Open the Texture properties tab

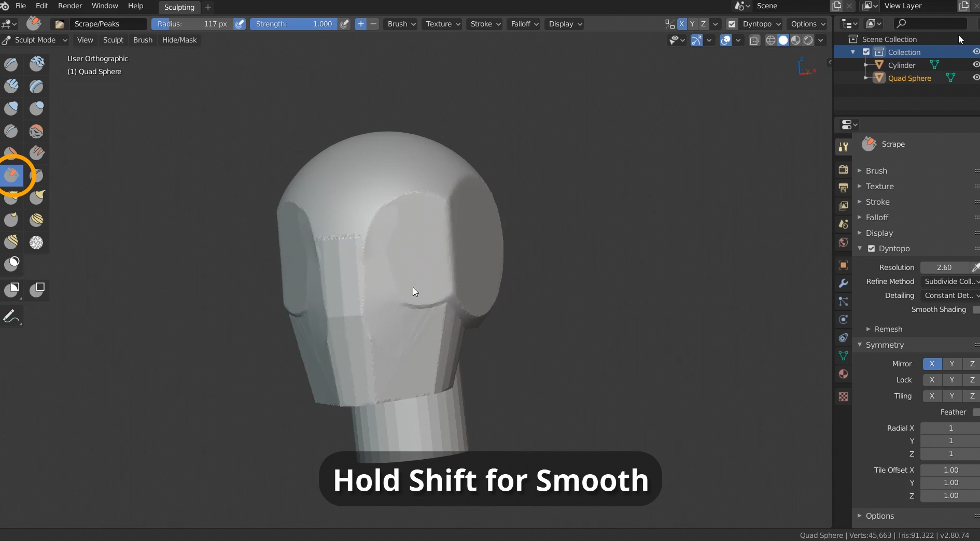click(x=843, y=396)
